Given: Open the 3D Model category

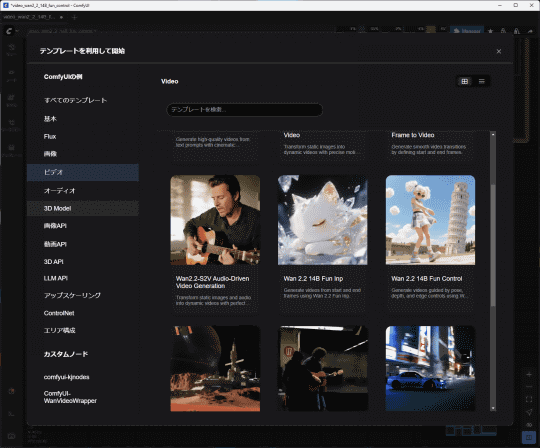Looking at the screenshot, I should pyautogui.click(x=83, y=208).
